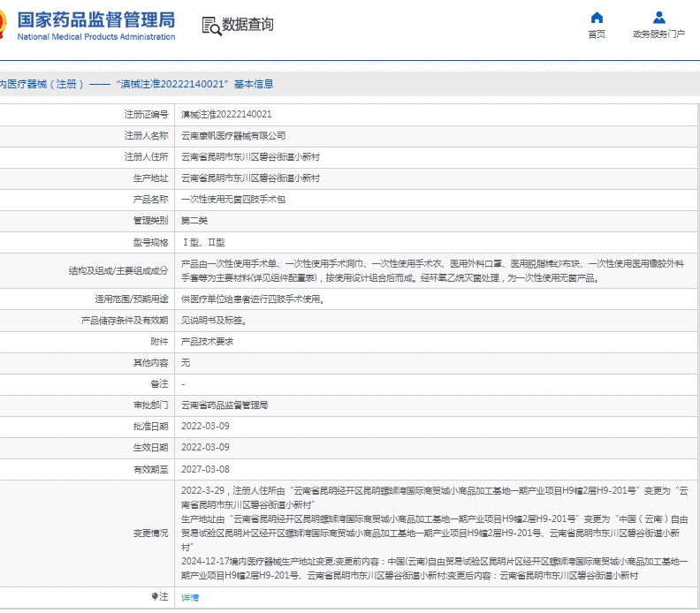Click the 适用范围/预期用途 row label
Image resolution: width=700 pixels, height=613 pixels.
pyautogui.click(x=131, y=299)
